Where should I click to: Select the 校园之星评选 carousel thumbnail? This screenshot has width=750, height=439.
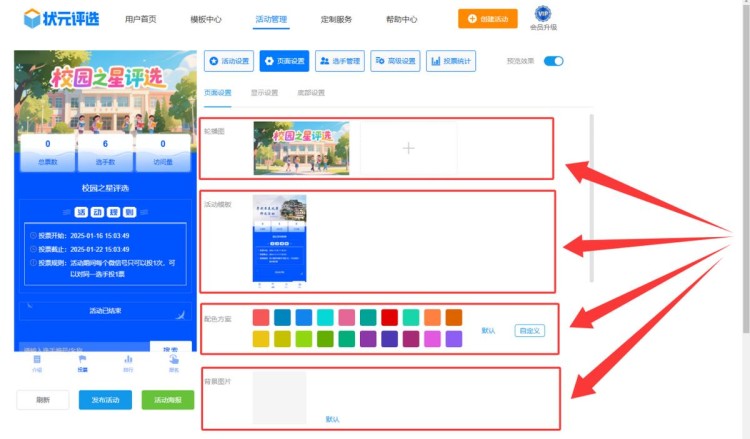coord(301,148)
